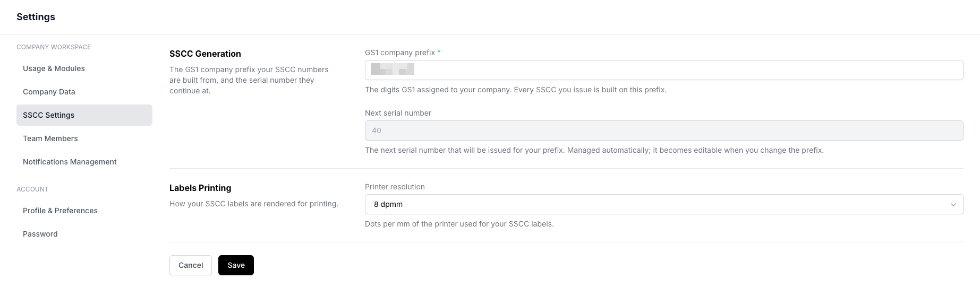Click the Printer resolution label

[x=395, y=187]
